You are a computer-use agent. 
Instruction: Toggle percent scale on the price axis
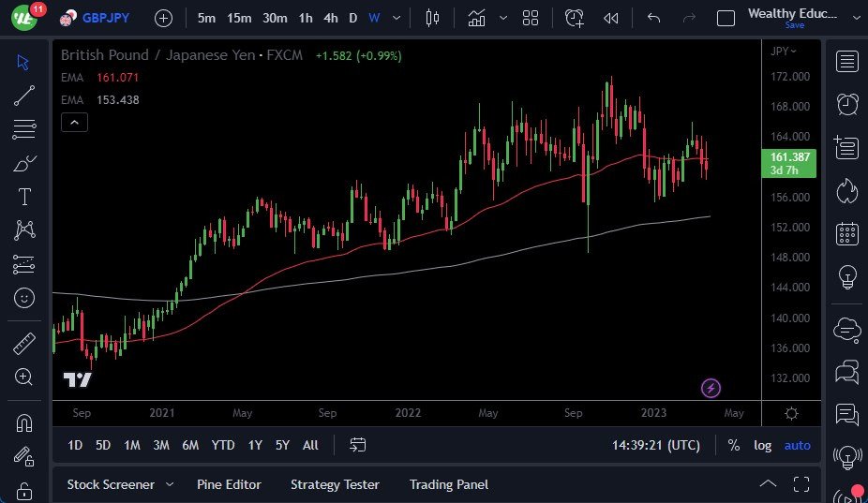point(733,445)
